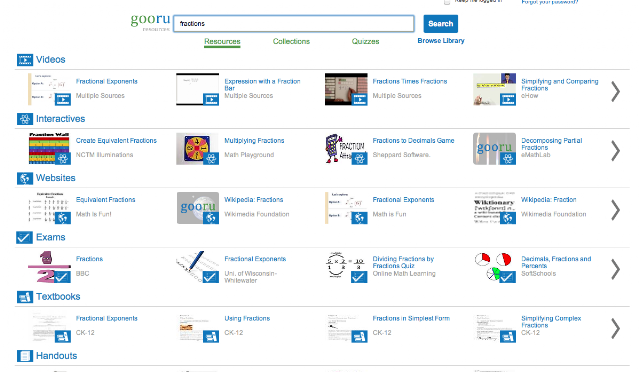
Task: Click the Videos section heading
Action: (51, 60)
